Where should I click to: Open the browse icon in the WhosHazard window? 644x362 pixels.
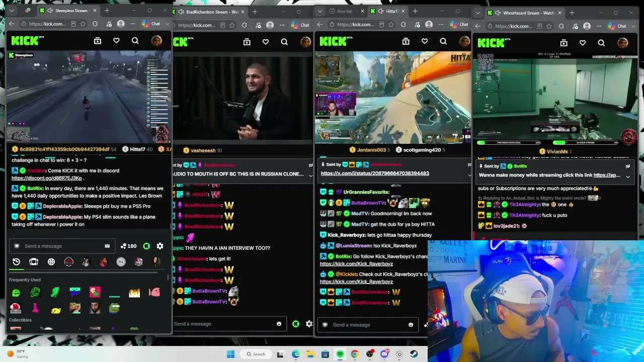point(564,43)
